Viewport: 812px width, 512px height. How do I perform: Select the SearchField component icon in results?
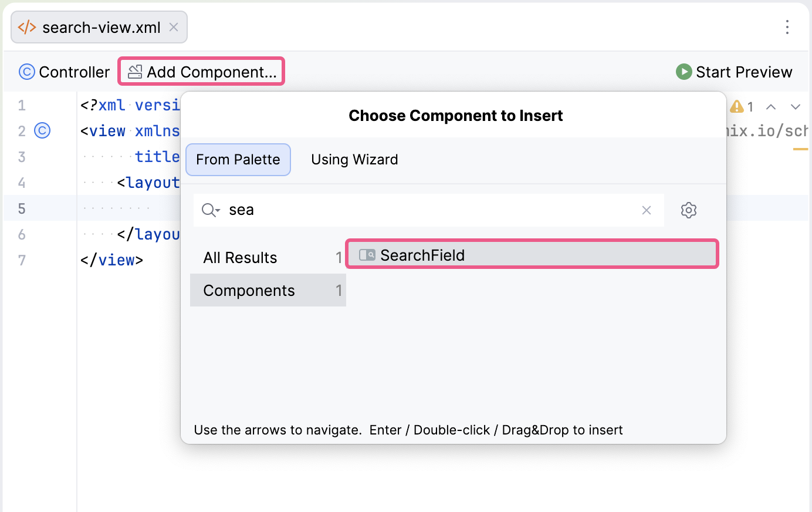(x=368, y=255)
